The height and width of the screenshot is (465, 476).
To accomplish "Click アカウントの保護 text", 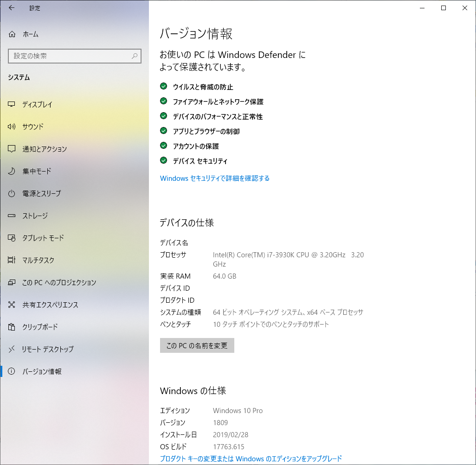I will tap(196, 147).
